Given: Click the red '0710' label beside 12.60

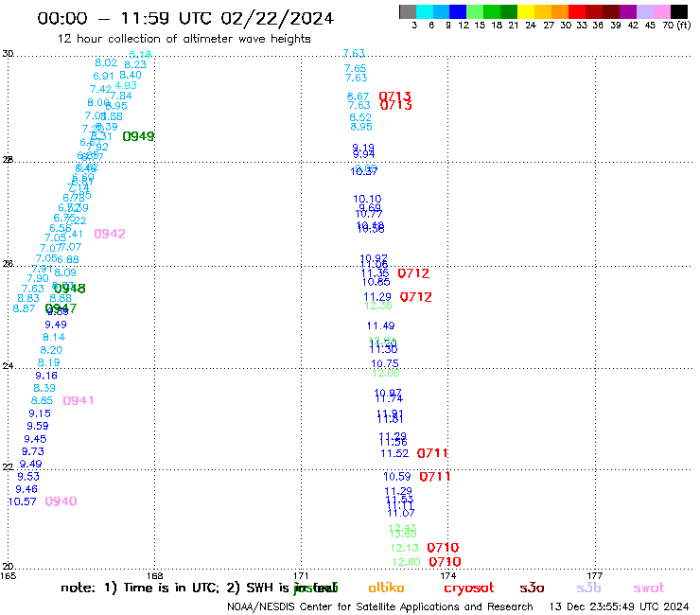Looking at the screenshot, I should tap(445, 562).
